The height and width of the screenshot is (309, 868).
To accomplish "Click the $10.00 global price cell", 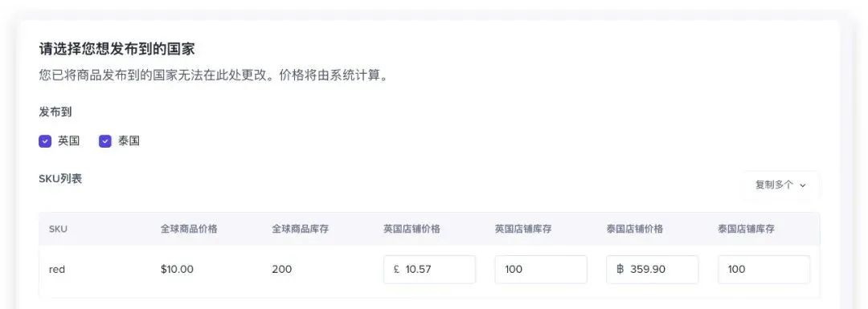I will 177,270.
